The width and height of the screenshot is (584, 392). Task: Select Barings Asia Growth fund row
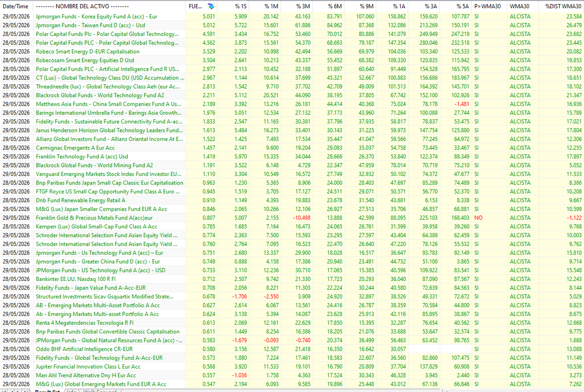pyautogui.click(x=292, y=113)
